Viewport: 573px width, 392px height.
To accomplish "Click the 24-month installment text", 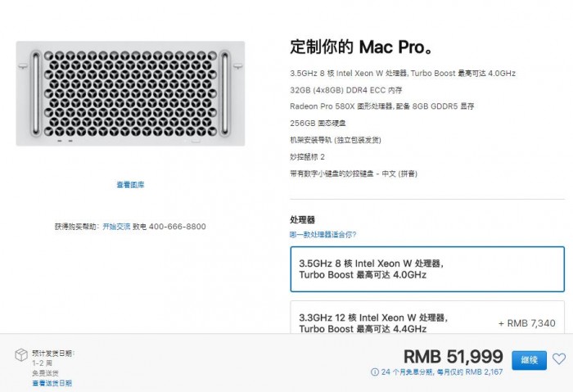I will [441, 372].
